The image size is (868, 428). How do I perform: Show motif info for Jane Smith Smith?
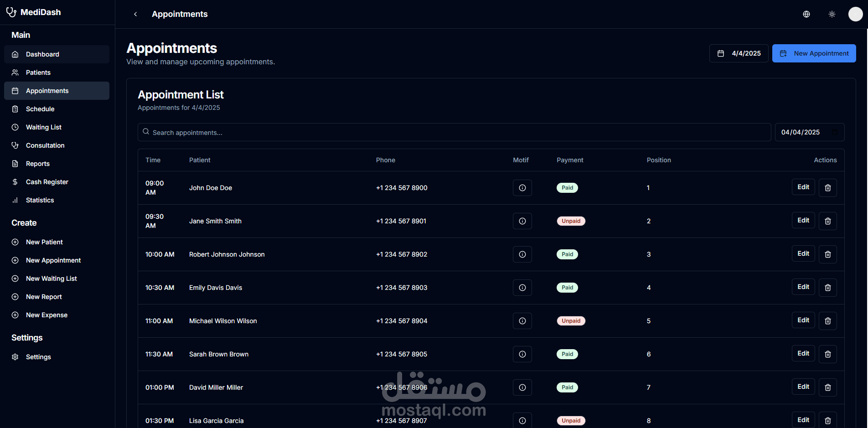[x=522, y=221]
